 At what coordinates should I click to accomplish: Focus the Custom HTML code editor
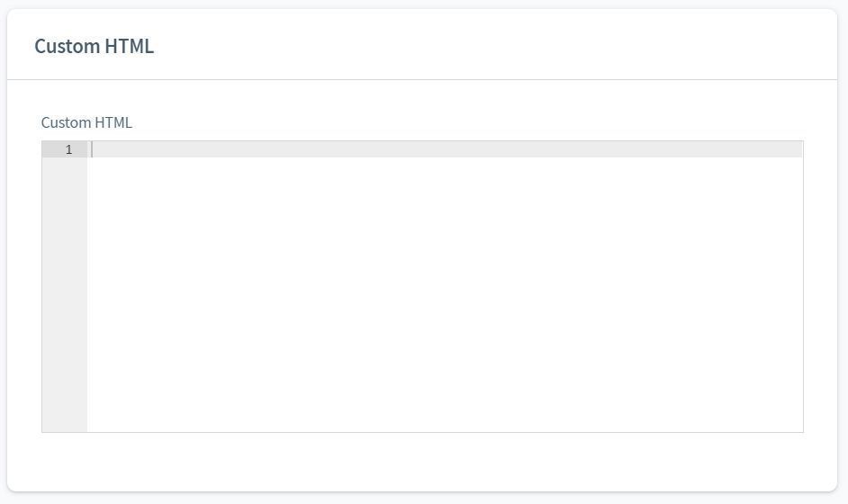[445, 270]
